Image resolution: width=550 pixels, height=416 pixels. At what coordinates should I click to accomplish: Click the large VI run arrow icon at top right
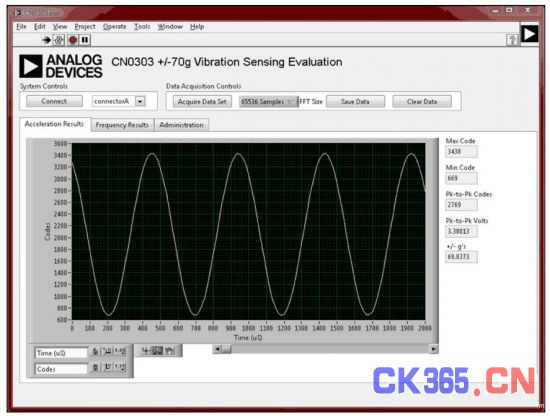click(529, 34)
